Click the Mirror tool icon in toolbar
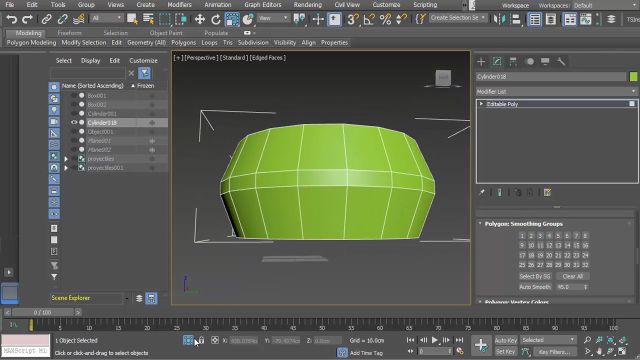 [x=499, y=19]
